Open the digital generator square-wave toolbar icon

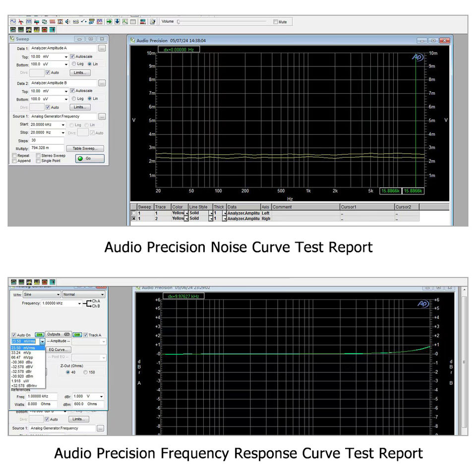coord(29,21)
